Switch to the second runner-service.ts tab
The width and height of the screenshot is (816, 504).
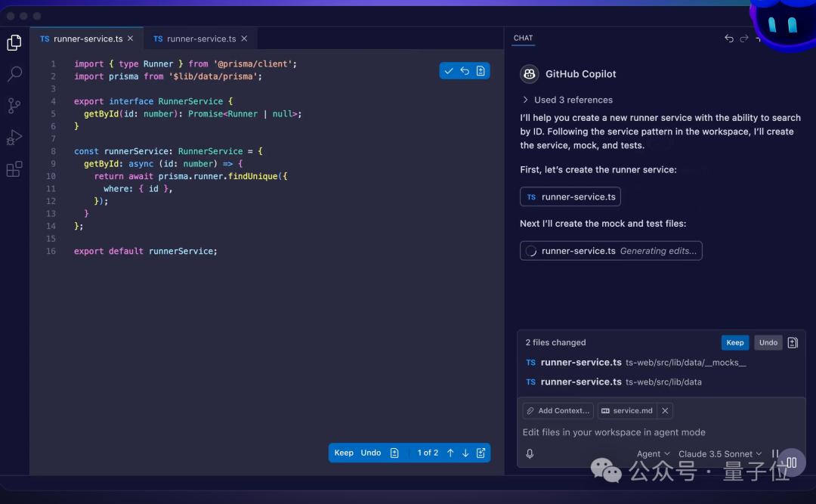(200, 38)
